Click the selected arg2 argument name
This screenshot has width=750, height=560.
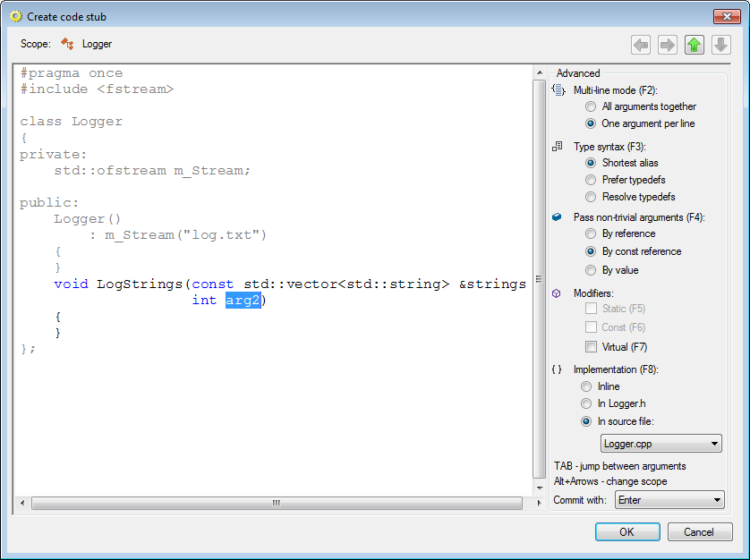[x=243, y=300]
